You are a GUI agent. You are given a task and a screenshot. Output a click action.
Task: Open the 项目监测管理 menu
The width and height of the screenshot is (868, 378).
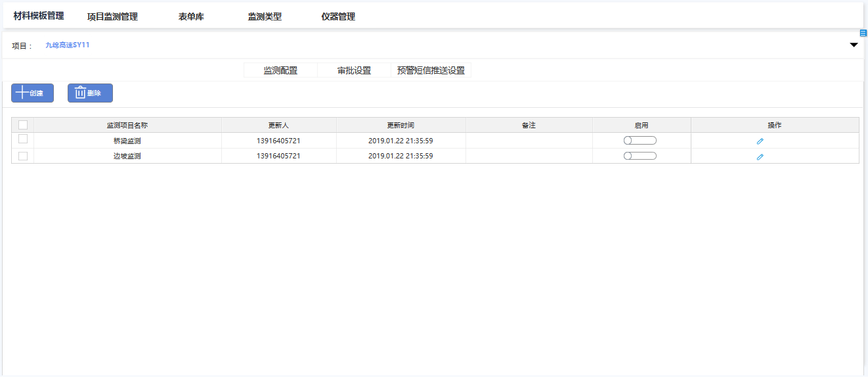[112, 16]
